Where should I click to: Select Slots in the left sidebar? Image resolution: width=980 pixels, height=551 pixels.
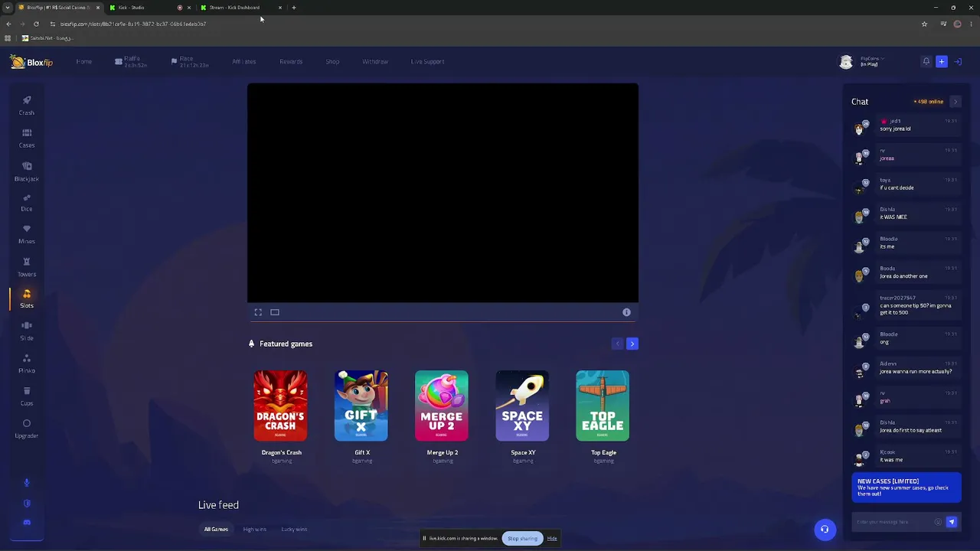click(27, 299)
